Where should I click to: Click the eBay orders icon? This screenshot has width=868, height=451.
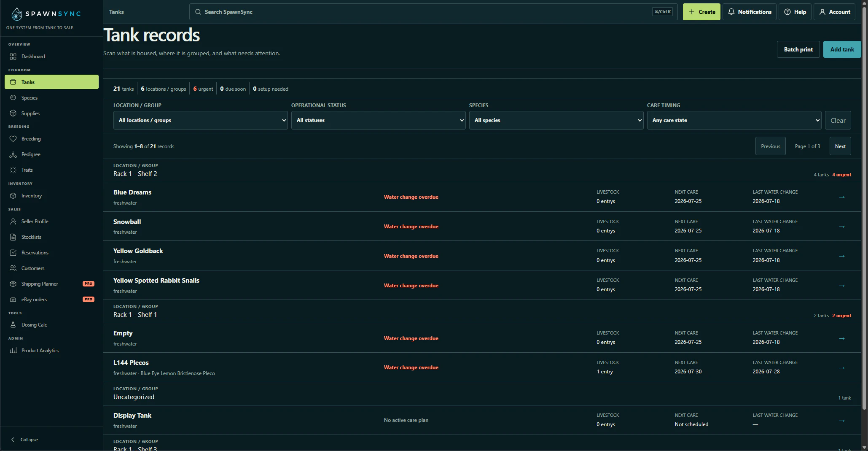[13, 300]
